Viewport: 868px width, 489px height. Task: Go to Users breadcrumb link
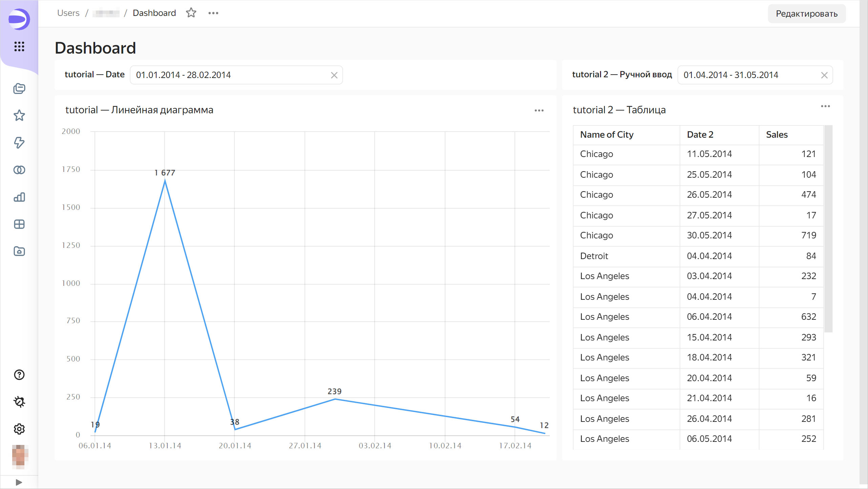68,13
